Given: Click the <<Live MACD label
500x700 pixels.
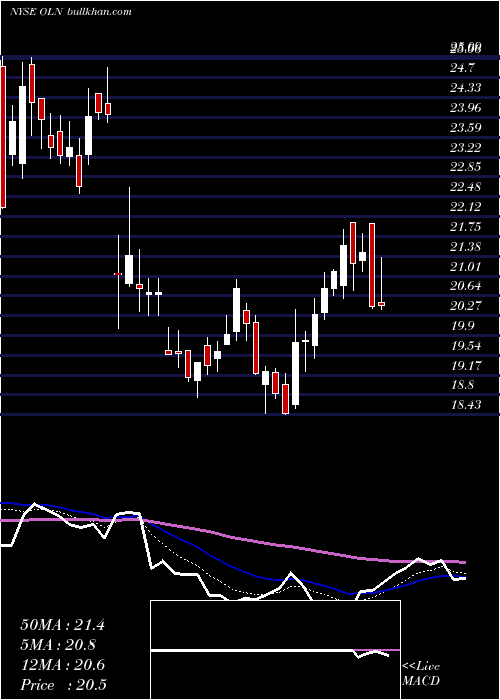Looking at the screenshot, I should point(421,673).
